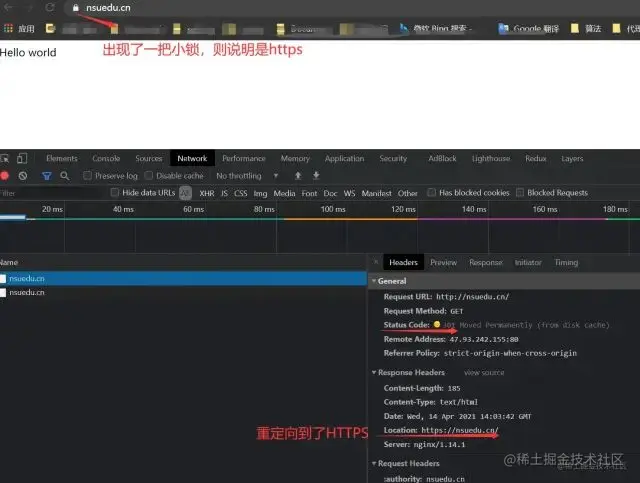The width and height of the screenshot is (640, 483).
Task: Open the Bing search bookmark
Action: [436, 29]
